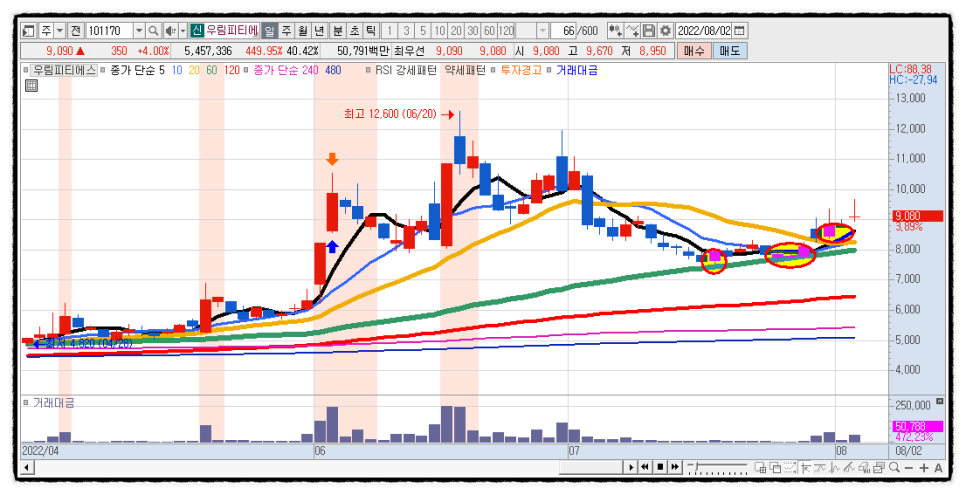Viewport: 966px width, 495px height.
Task: Click the play forward arrow button
Action: coord(631,467)
